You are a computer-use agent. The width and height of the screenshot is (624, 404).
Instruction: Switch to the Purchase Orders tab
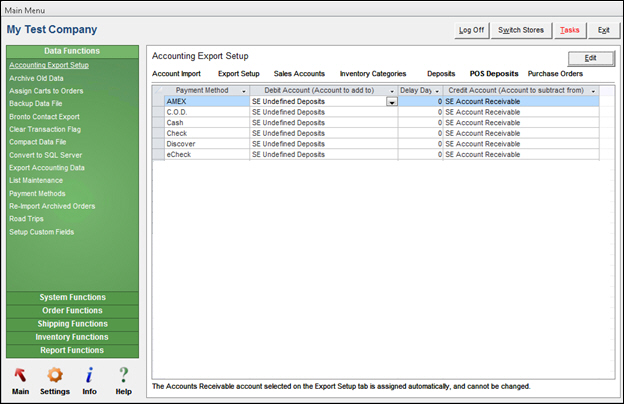click(x=555, y=74)
